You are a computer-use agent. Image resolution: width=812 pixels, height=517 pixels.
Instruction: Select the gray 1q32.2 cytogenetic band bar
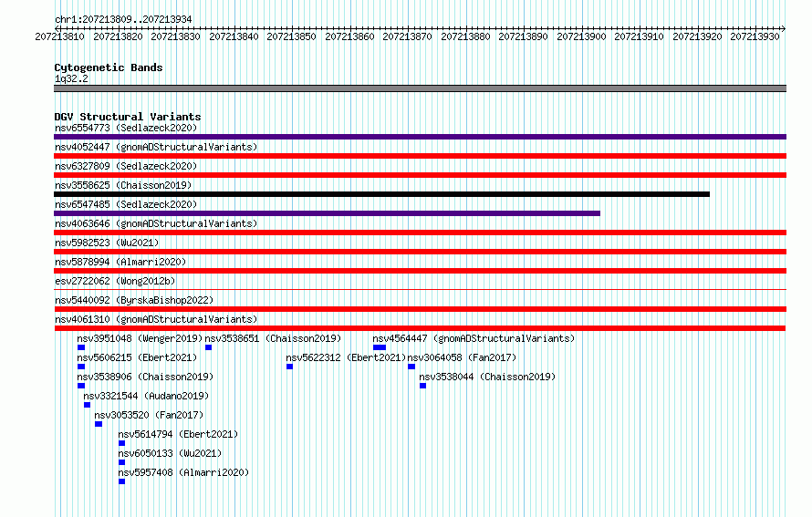420,88
